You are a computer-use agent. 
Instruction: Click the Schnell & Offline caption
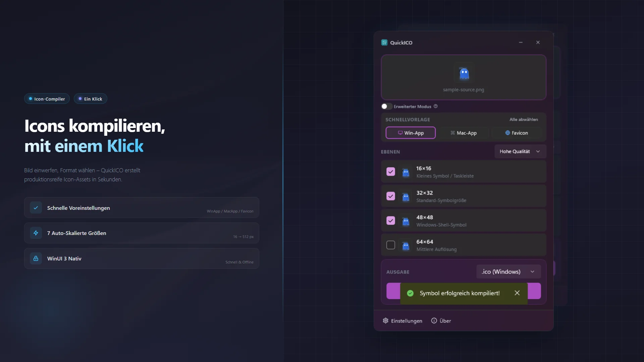[x=239, y=262]
